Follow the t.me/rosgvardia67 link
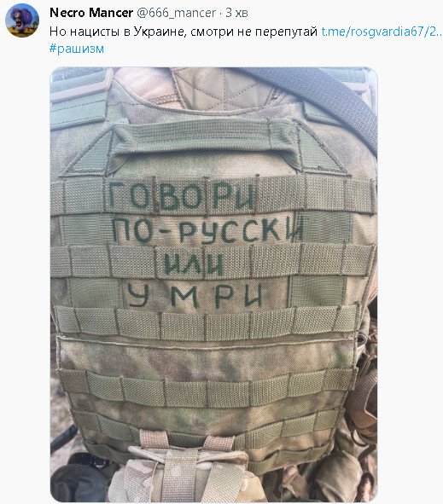The image size is (443, 504). [382, 32]
